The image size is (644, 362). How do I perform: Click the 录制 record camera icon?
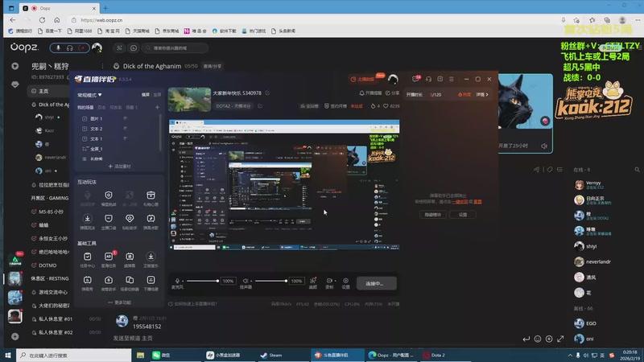(x=329, y=281)
